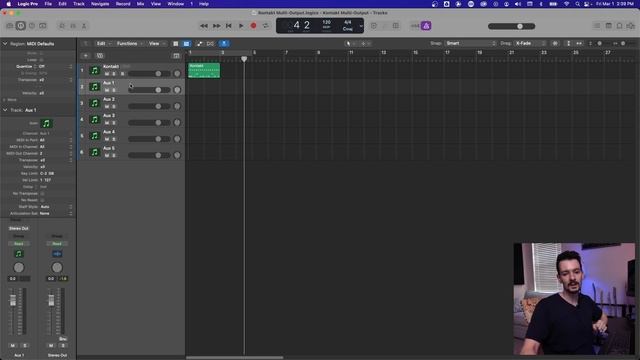The image size is (640, 360).
Task: Click the Read automation button on Aux 1 strip
Action: 19,244
